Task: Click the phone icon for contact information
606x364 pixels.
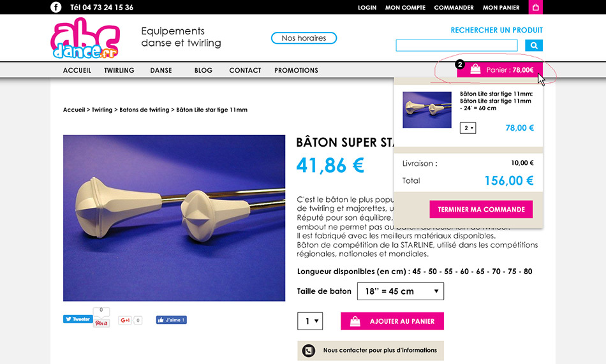Action: [308, 351]
